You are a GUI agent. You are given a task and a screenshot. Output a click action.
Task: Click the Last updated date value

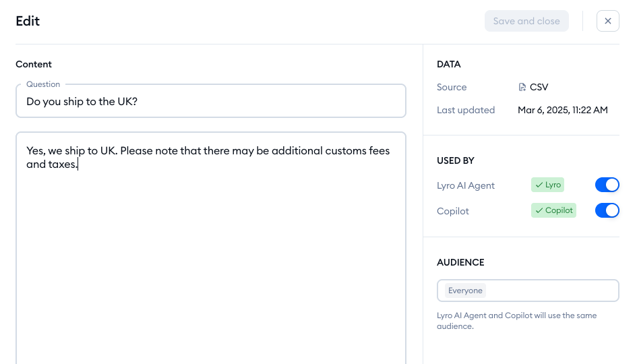[562, 110]
